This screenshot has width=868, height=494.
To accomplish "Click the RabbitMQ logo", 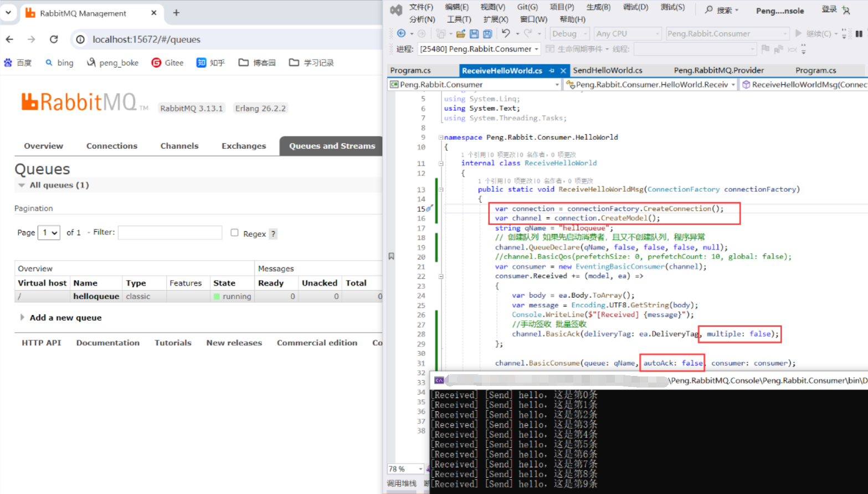I will [85, 102].
